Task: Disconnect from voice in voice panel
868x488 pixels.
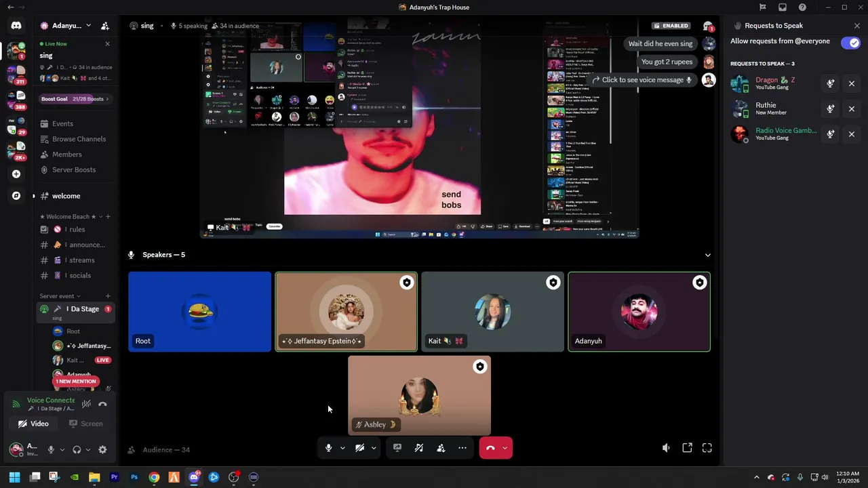Action: click(x=102, y=404)
